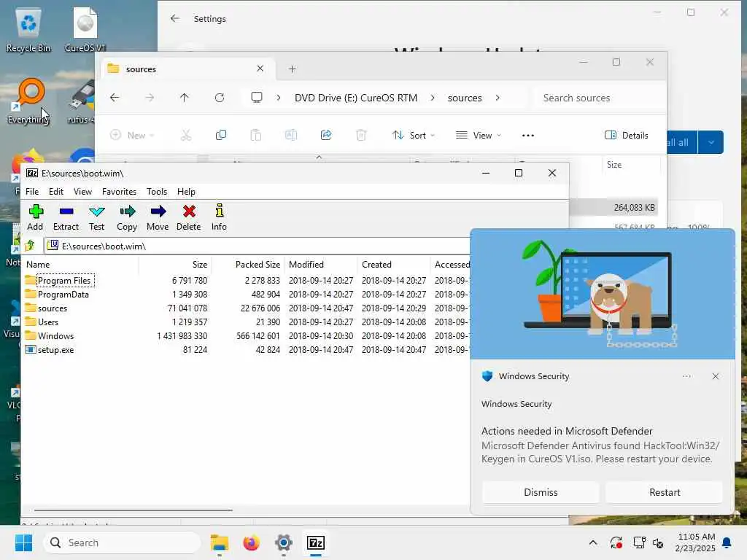The image size is (747, 560).
Task: Click the Search sources field
Action: (x=600, y=98)
